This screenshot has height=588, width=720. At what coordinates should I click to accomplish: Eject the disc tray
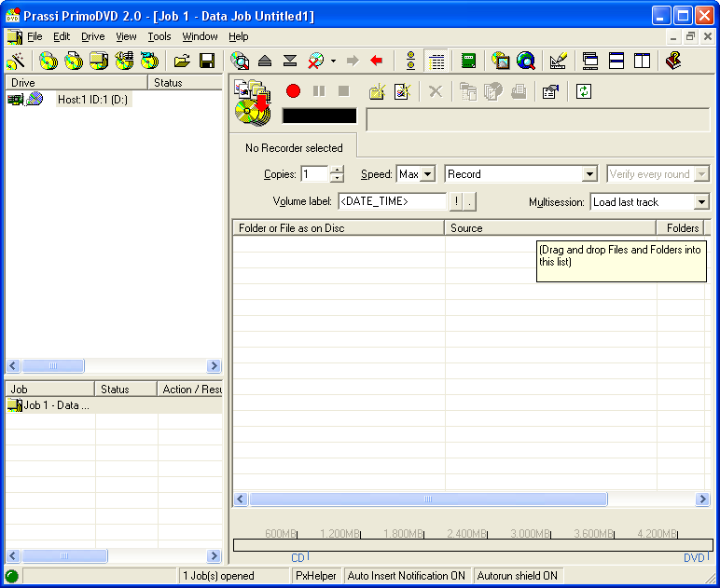pos(265,61)
